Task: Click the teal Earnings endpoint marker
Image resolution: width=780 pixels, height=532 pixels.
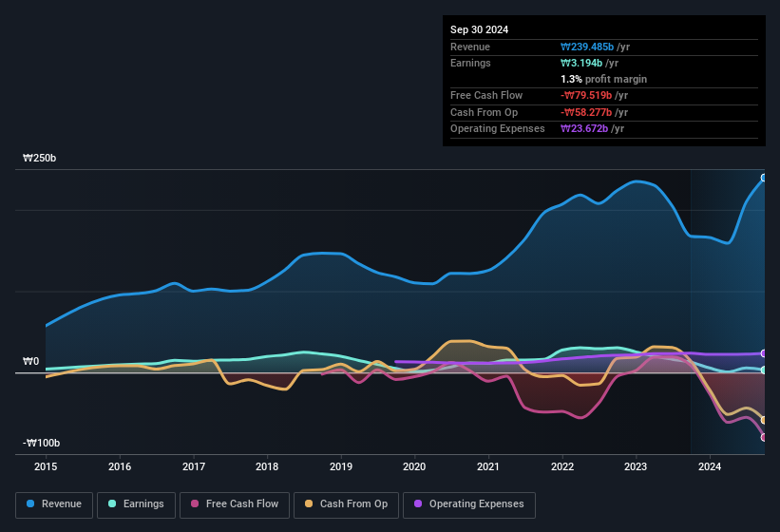Action: (x=764, y=370)
